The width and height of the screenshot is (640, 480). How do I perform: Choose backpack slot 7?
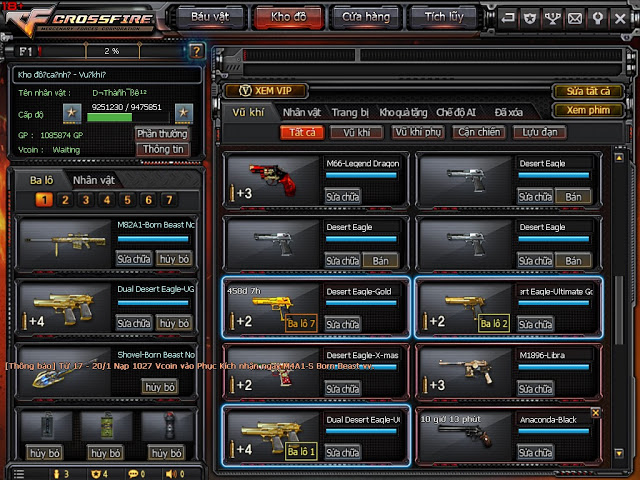click(x=169, y=200)
